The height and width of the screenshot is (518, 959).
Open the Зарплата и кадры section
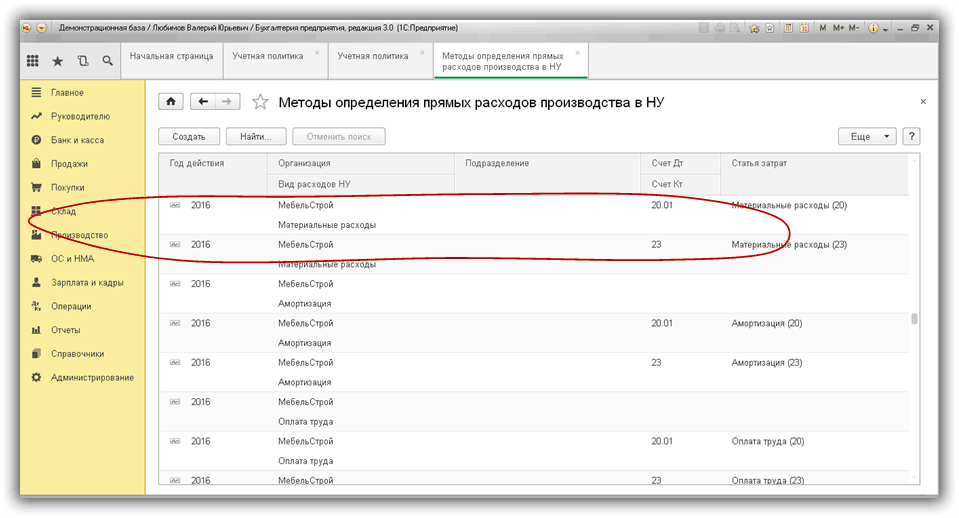click(87, 282)
